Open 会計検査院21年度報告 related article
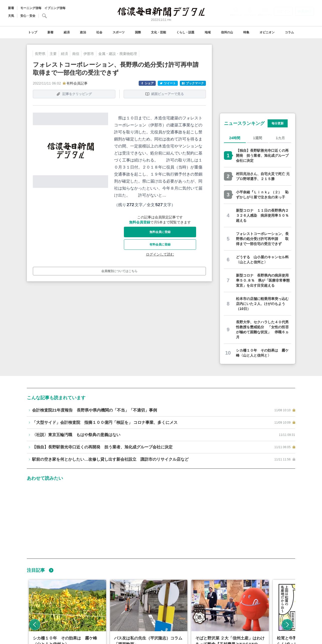 [x=95, y=410]
